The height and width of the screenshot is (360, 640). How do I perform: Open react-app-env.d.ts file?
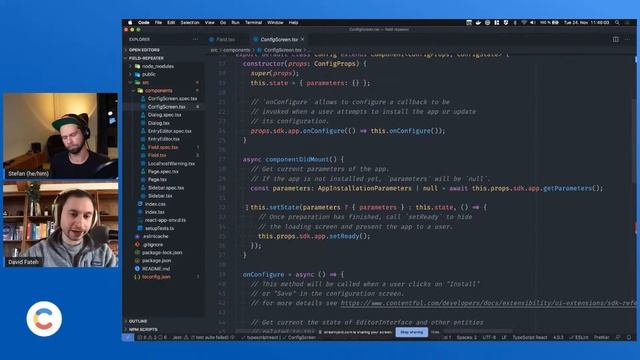click(165, 220)
